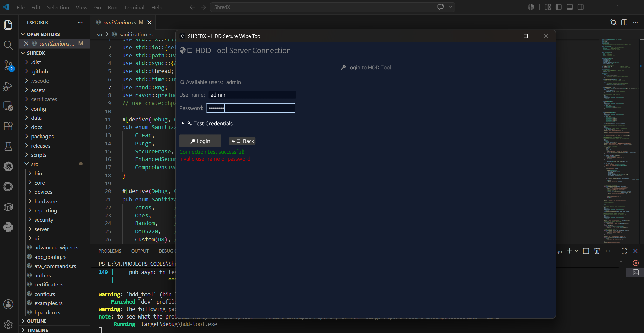Kill the terminal with trash icon
The height and width of the screenshot is (333, 644).
click(x=597, y=251)
